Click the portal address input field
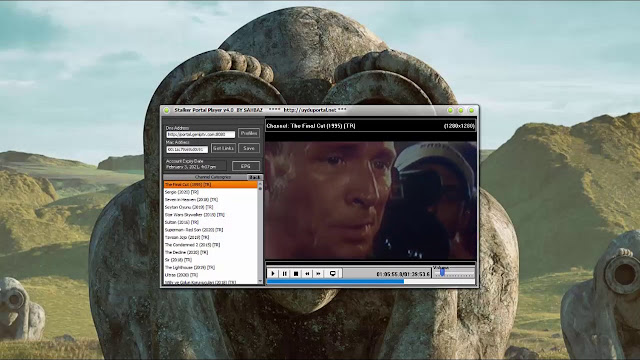 [x=200, y=134]
